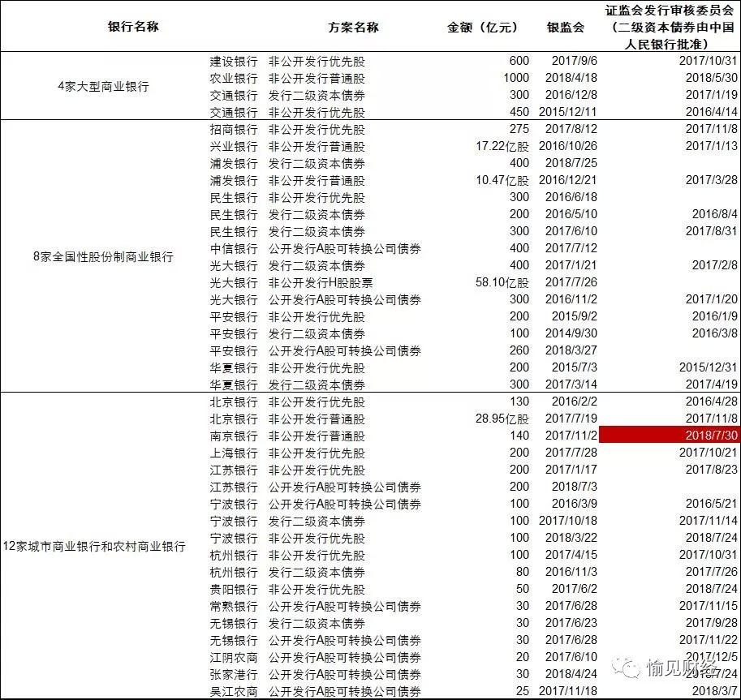Click the date 2017/10/18

click(568, 521)
